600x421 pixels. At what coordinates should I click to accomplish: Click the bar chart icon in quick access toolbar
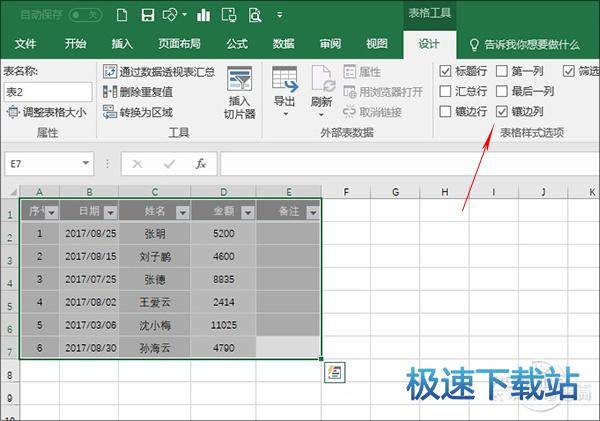pyautogui.click(x=203, y=15)
